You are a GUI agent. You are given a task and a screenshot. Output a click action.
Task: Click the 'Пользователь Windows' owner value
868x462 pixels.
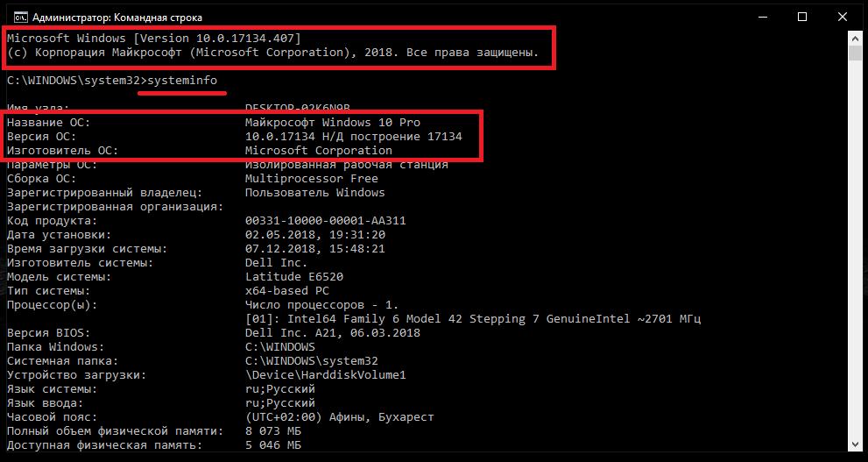314,193
